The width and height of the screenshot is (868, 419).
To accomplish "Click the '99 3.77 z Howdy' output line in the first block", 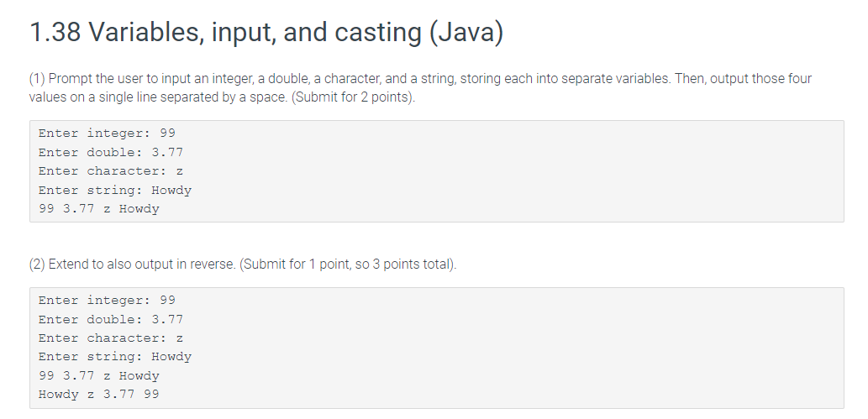I will click(98, 209).
